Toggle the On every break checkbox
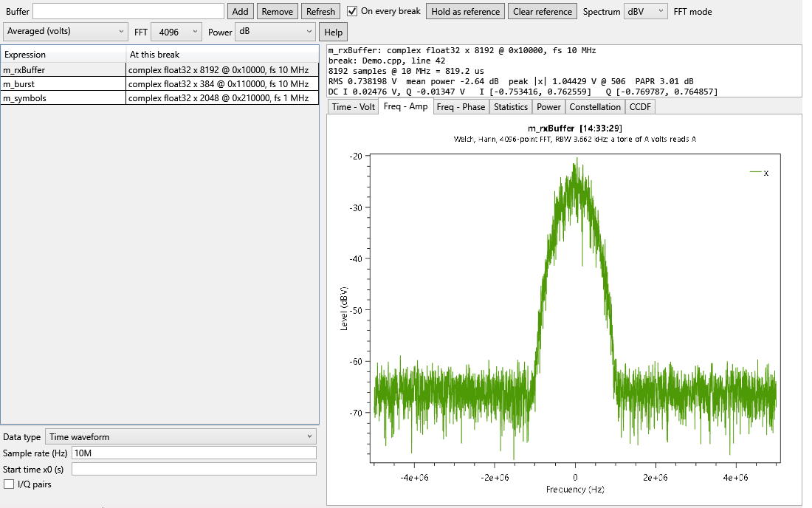The width and height of the screenshot is (812, 508). point(352,11)
